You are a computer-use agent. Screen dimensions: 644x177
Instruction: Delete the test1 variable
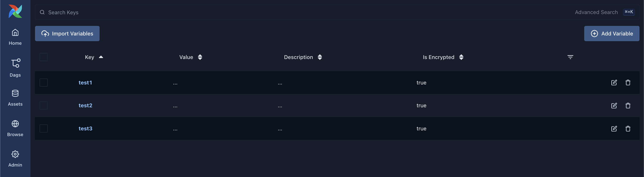click(x=628, y=83)
